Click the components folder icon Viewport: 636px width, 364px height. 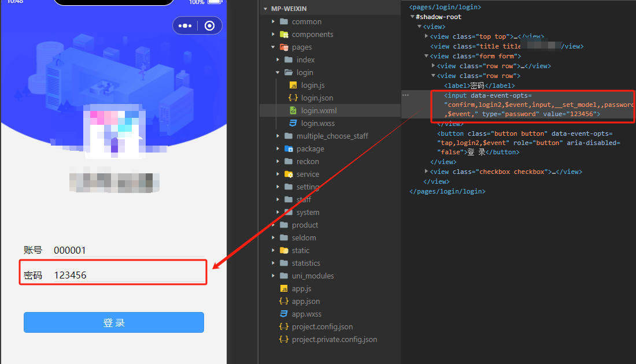pos(284,35)
